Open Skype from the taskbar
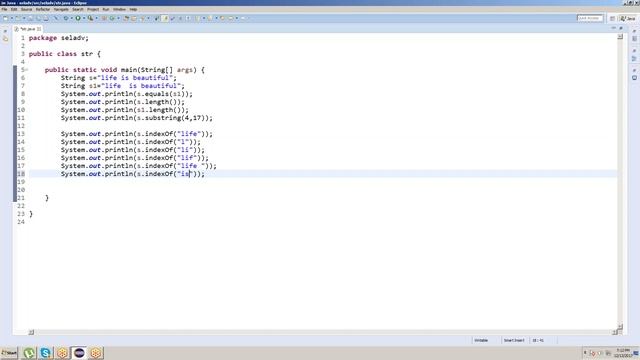Screen dimensions: 640x360 tap(46, 353)
